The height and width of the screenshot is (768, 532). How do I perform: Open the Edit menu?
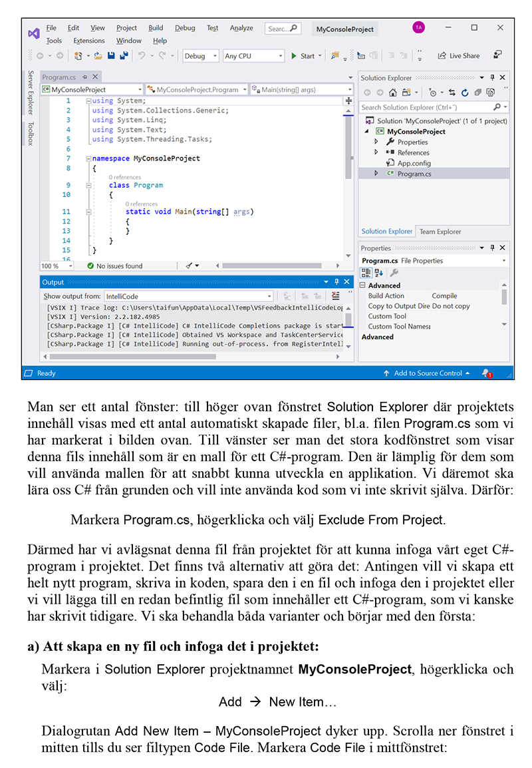pyautogui.click(x=73, y=28)
